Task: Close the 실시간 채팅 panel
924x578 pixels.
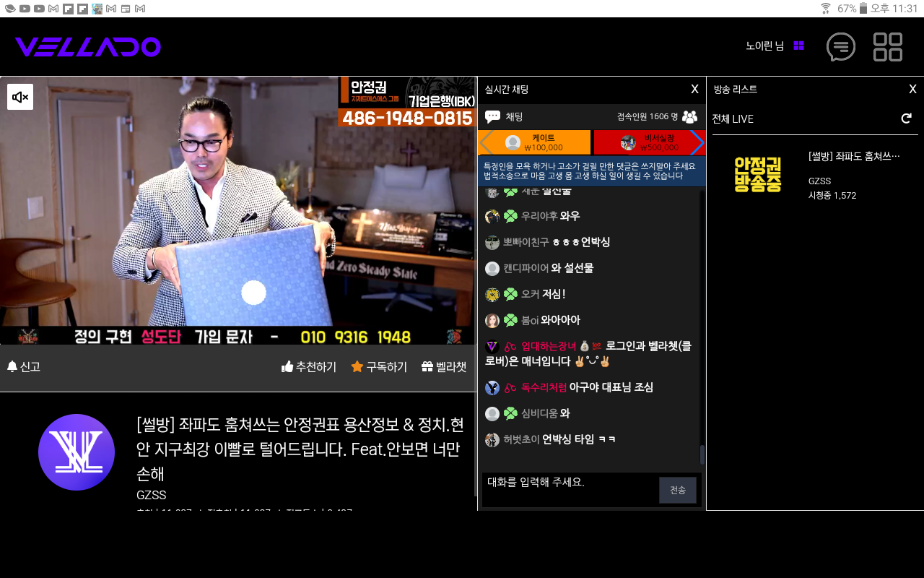Action: click(694, 89)
